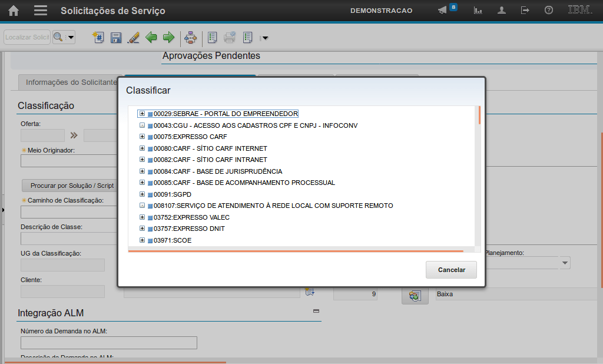Select 00085:CARF - BASE DE ACOMPANHAMENTO PROCESSUAL

(244, 183)
